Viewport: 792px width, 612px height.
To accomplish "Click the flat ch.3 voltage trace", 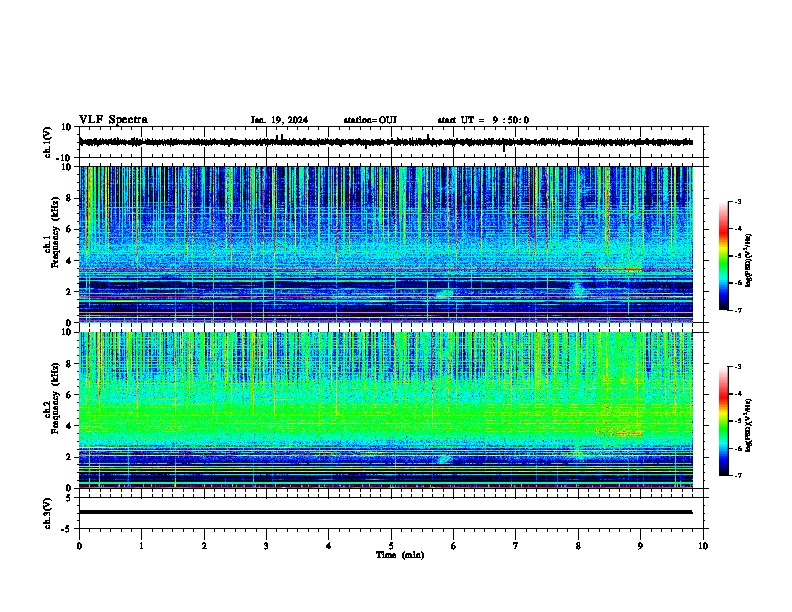I will click(x=386, y=512).
